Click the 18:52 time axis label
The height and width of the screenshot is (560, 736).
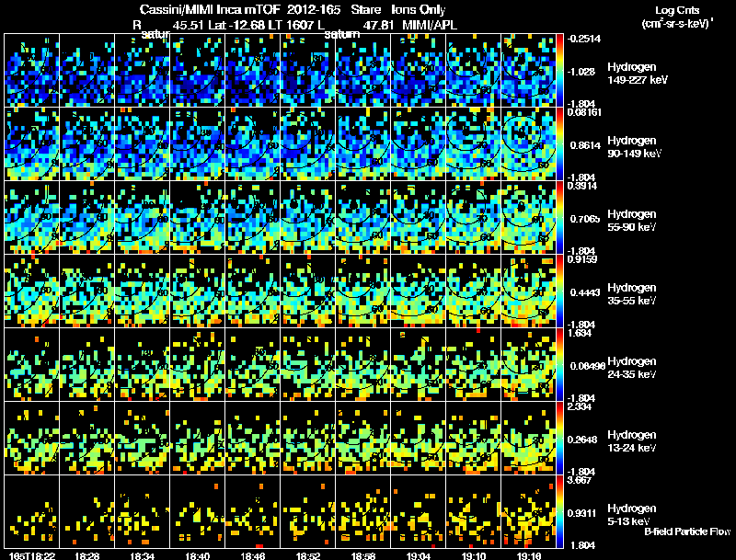tap(308, 555)
